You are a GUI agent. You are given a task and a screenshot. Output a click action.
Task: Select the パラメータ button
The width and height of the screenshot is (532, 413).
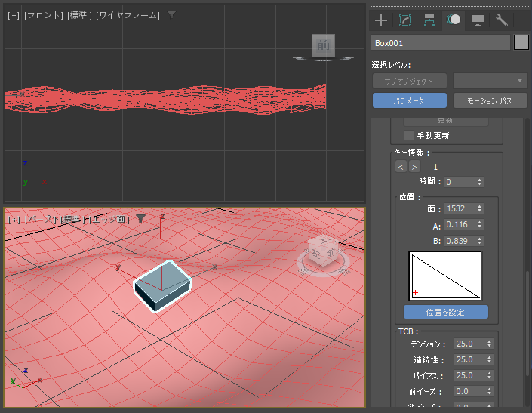pyautogui.click(x=410, y=100)
